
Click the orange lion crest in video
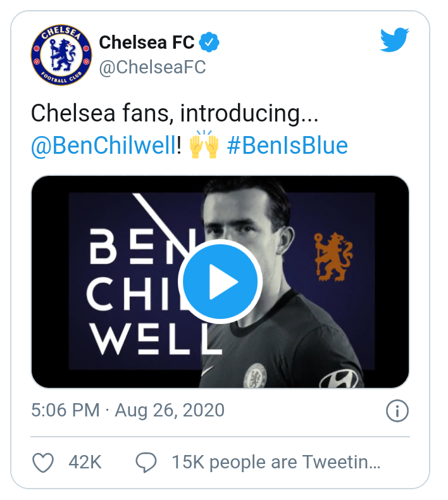[333, 256]
